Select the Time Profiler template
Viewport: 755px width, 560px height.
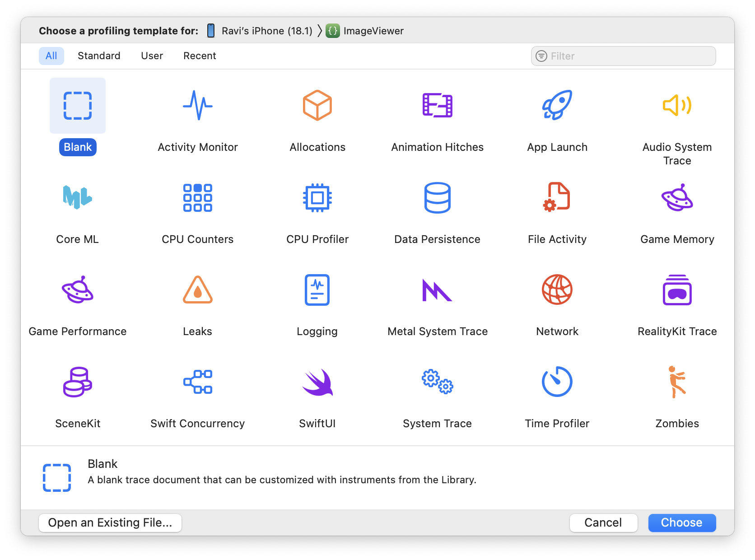[557, 394]
